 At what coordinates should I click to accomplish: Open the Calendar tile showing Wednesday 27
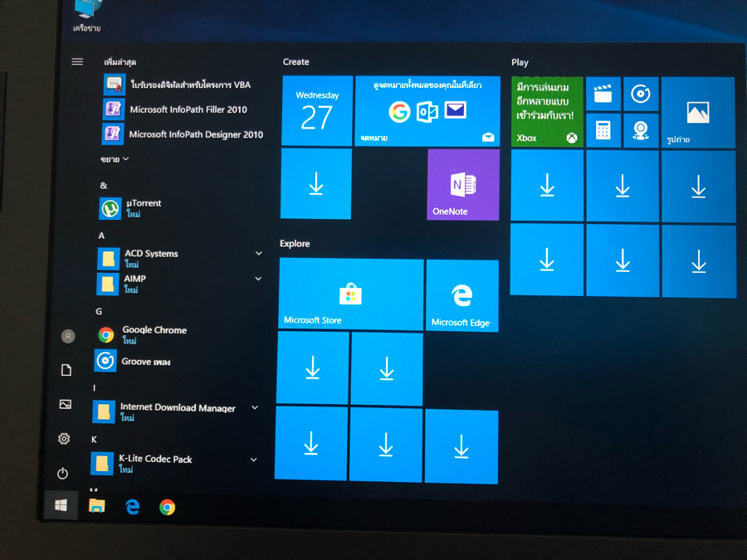[x=317, y=110]
